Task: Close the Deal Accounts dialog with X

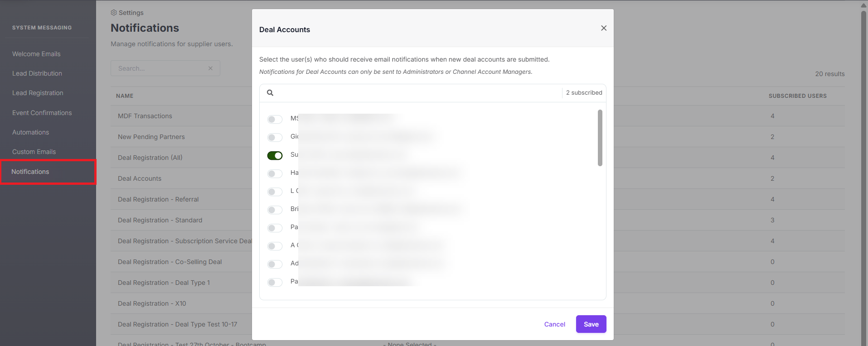Action: click(603, 28)
